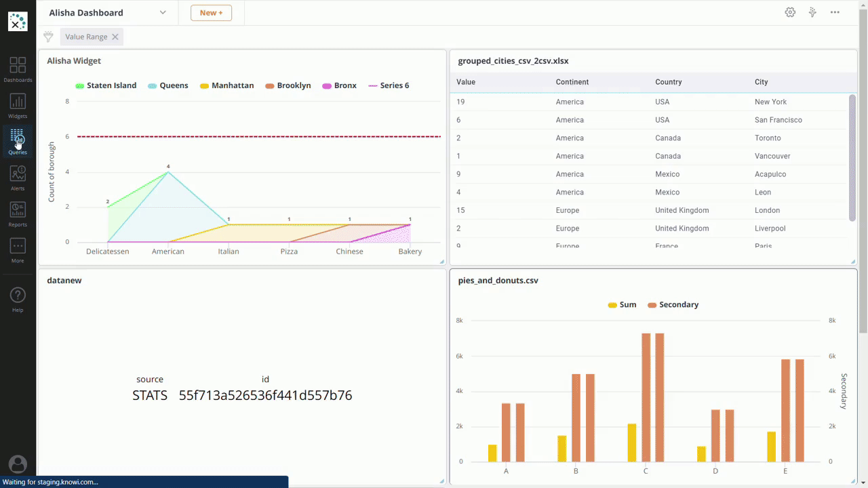
Task: Open Dashboards from the sidebar
Action: tap(18, 69)
